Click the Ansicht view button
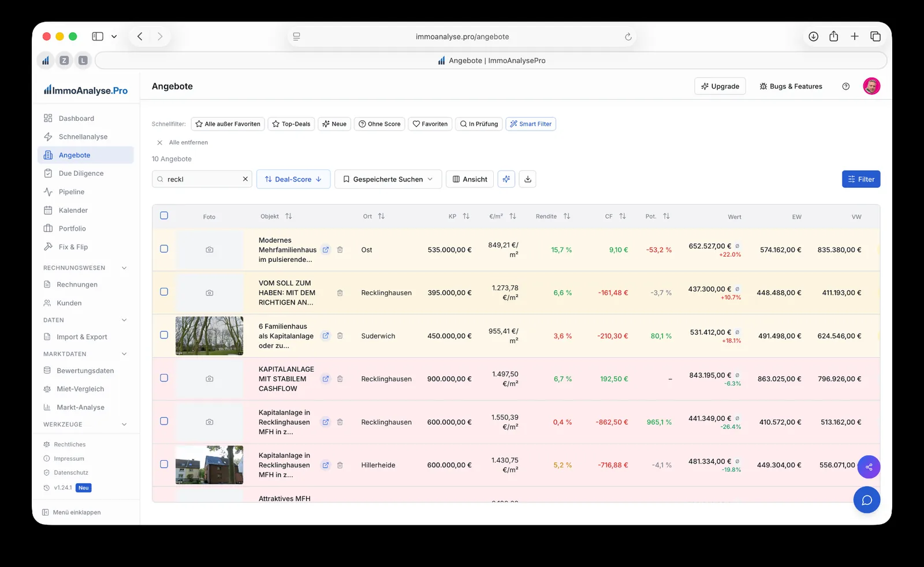 [470, 179]
